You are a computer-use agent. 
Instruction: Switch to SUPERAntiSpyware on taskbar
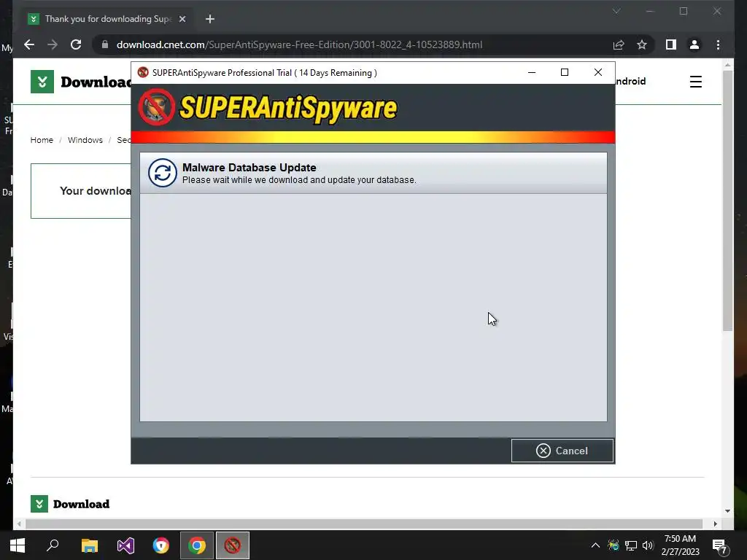point(233,545)
